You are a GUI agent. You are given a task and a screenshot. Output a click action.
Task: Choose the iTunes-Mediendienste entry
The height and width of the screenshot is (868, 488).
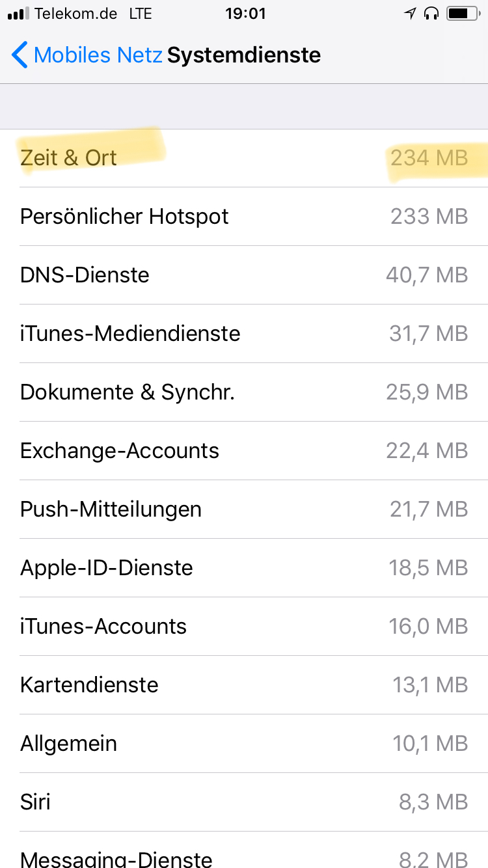244,334
